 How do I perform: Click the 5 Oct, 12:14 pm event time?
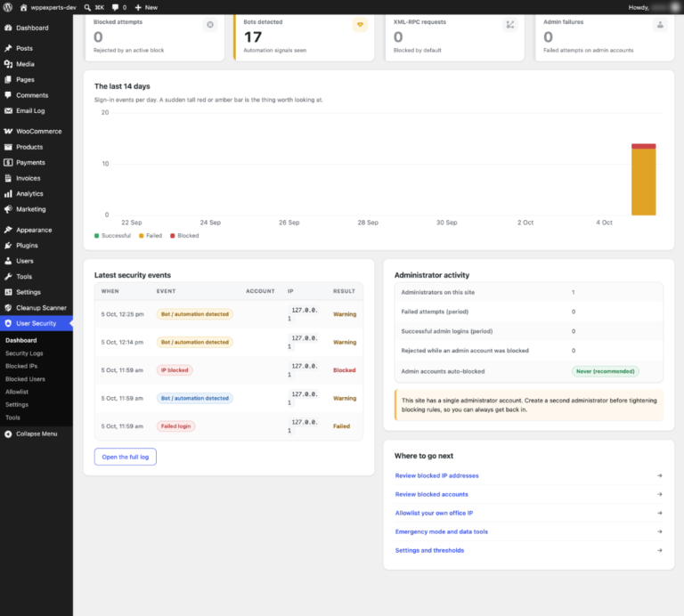pyautogui.click(x=122, y=342)
